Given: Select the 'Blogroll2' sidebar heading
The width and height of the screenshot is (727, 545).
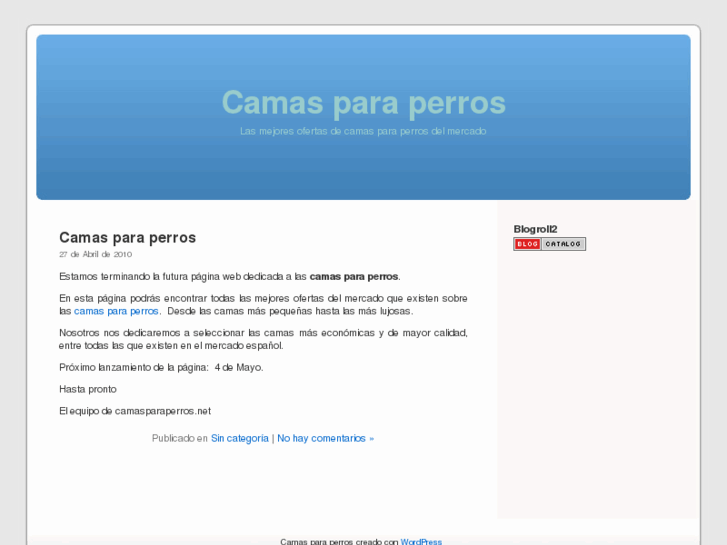Looking at the screenshot, I should tap(535, 229).
